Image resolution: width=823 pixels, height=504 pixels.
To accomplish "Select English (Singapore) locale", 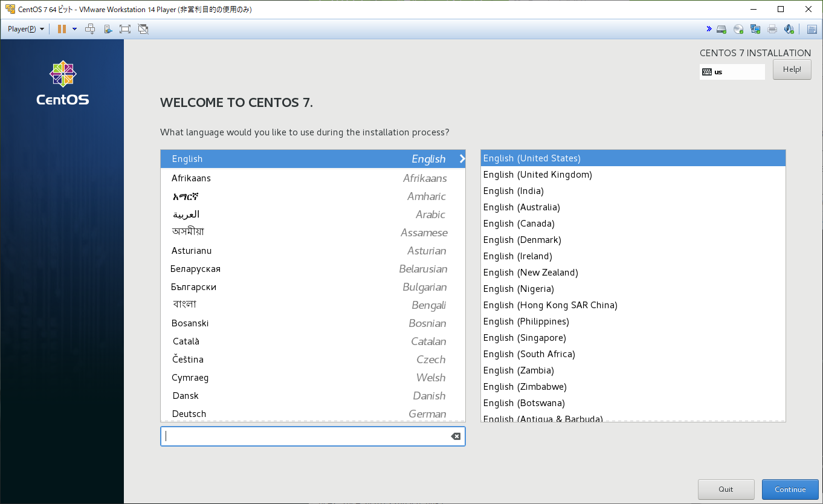I will 633,338.
